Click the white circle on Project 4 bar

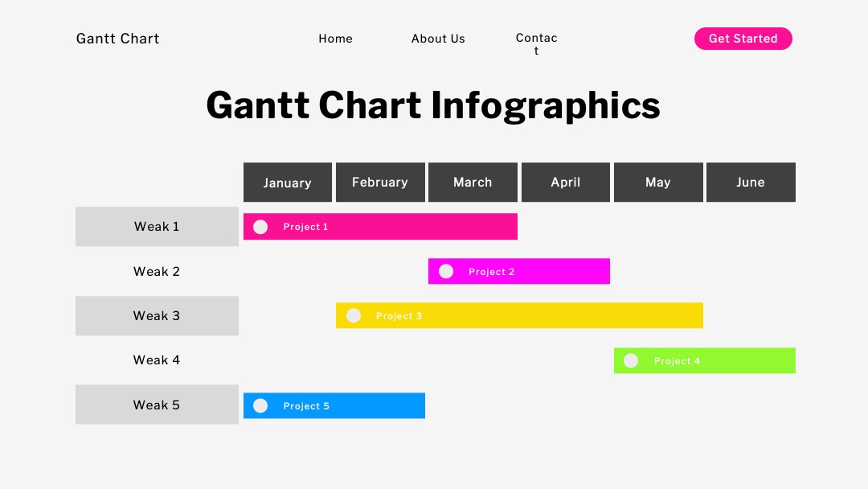tap(631, 360)
